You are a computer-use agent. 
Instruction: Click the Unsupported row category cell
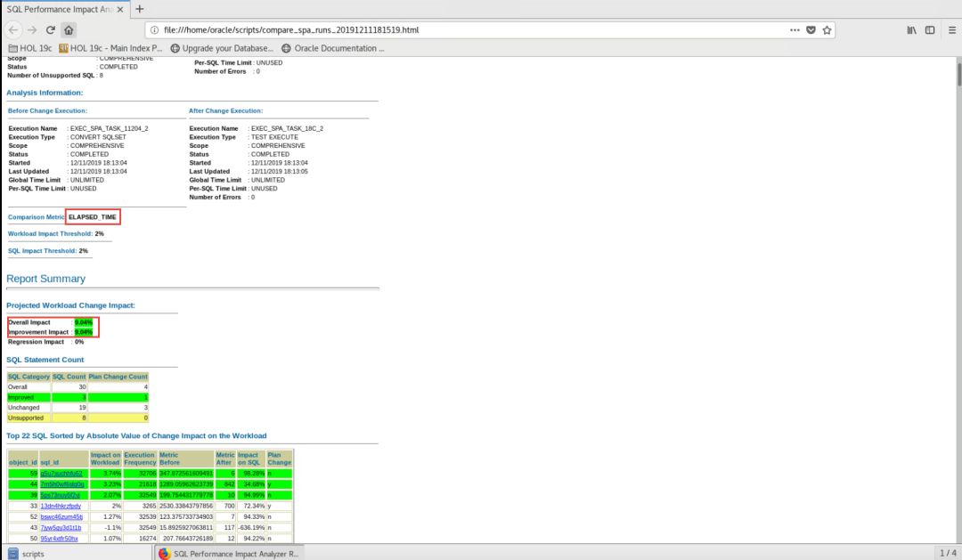[29, 418]
